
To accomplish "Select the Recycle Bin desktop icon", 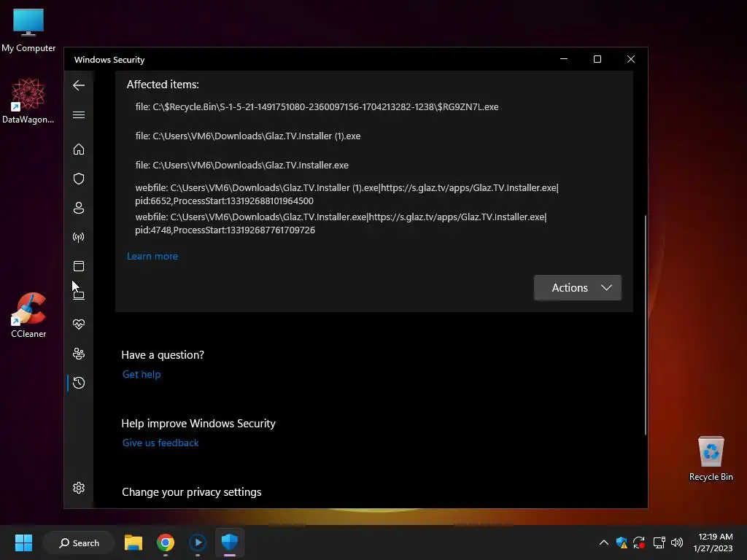I will tap(711, 459).
